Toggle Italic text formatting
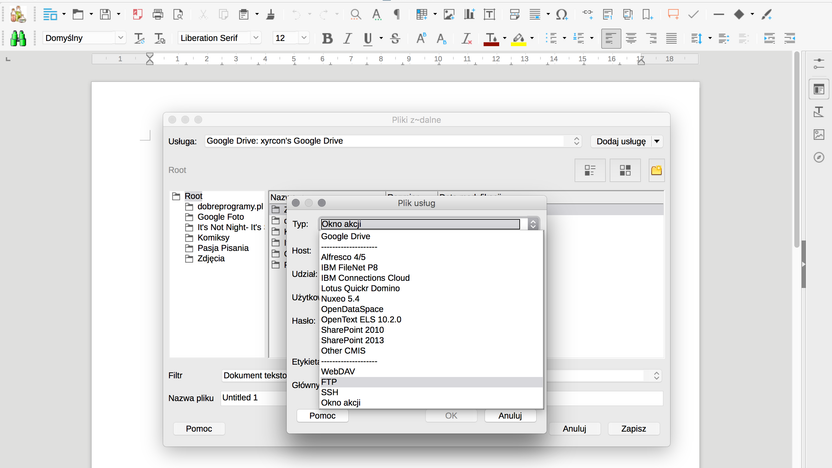 [348, 38]
